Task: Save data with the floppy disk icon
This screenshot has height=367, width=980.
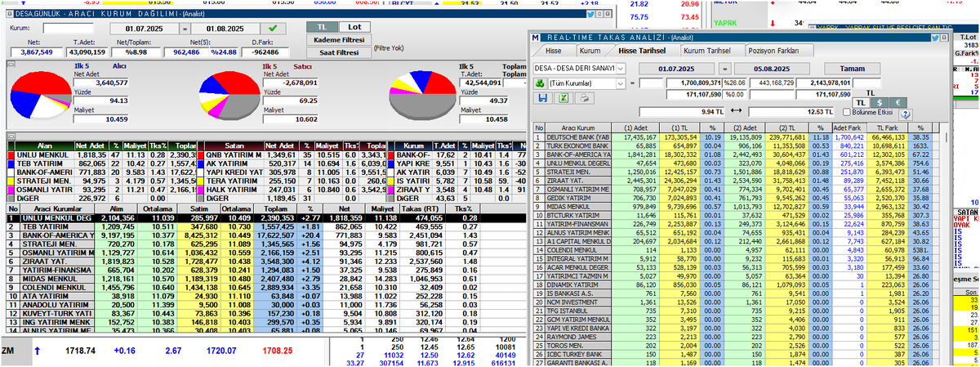Action: (543, 98)
